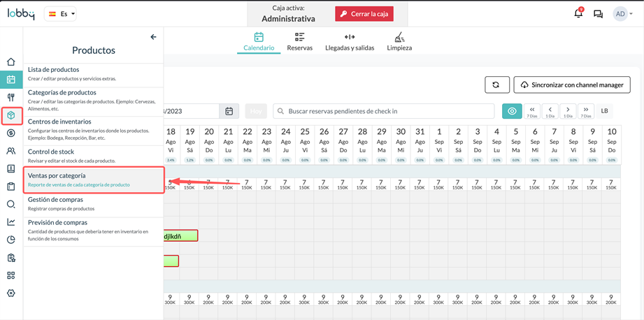Open Gestión de compras menu entry
This screenshot has height=320, width=644.
pyautogui.click(x=94, y=204)
